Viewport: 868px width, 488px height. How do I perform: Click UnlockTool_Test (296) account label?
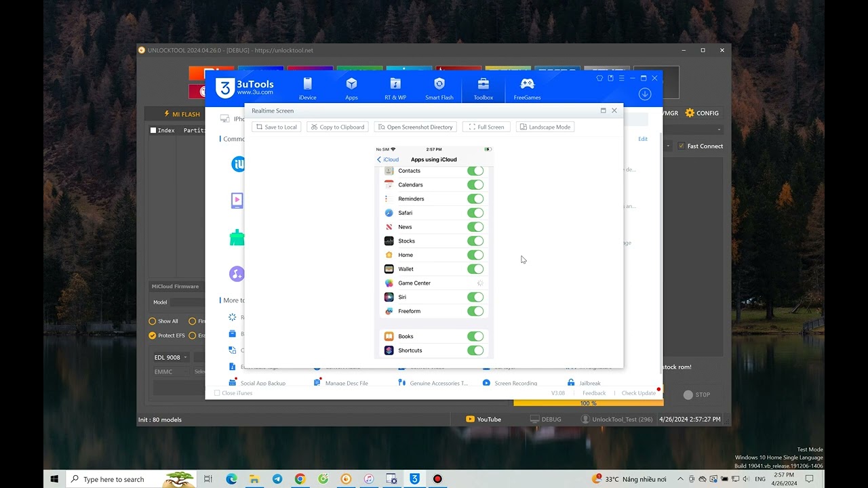tap(616, 420)
